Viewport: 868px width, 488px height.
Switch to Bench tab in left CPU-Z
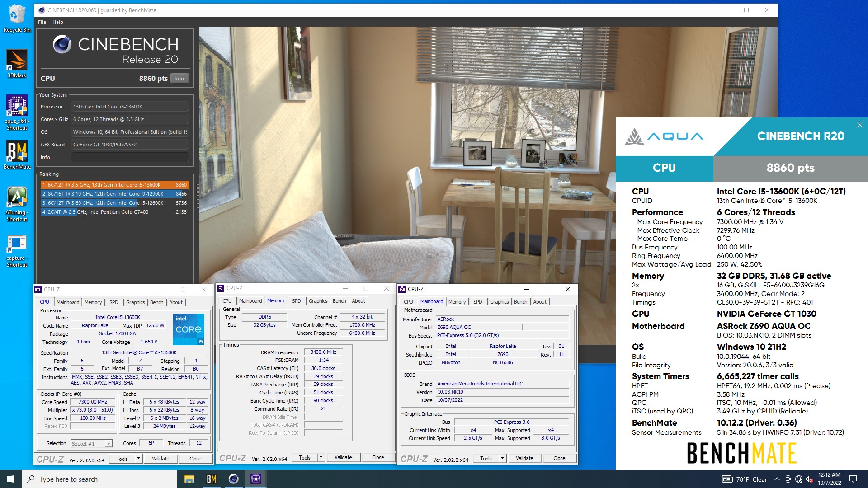coord(157,302)
